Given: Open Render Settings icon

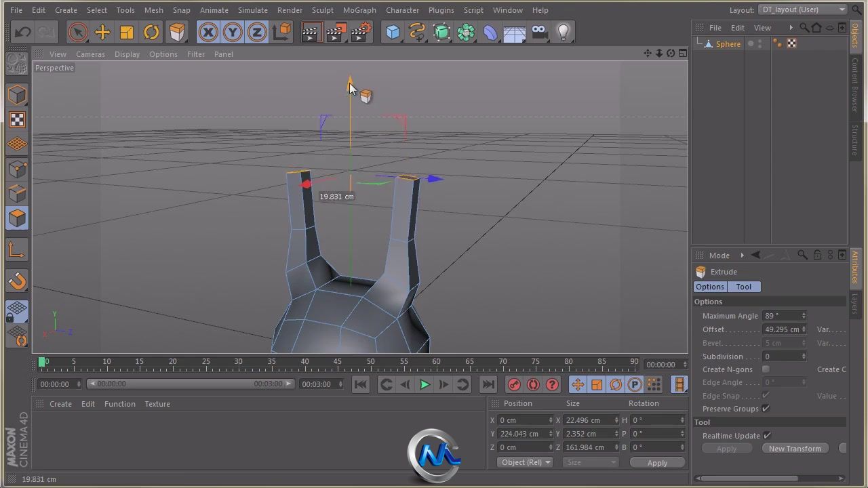Looking at the screenshot, I should tap(361, 32).
